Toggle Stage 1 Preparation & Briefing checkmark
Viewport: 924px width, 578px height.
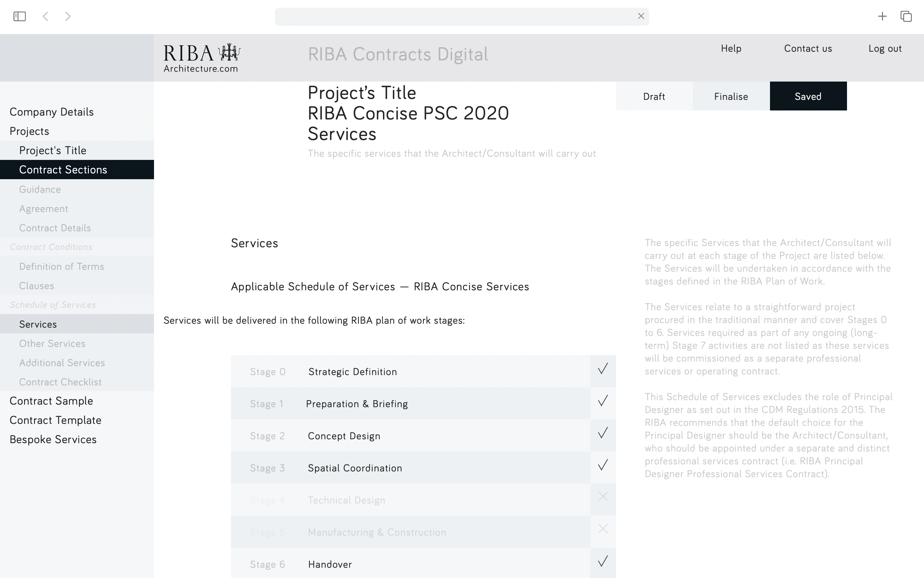tap(603, 403)
